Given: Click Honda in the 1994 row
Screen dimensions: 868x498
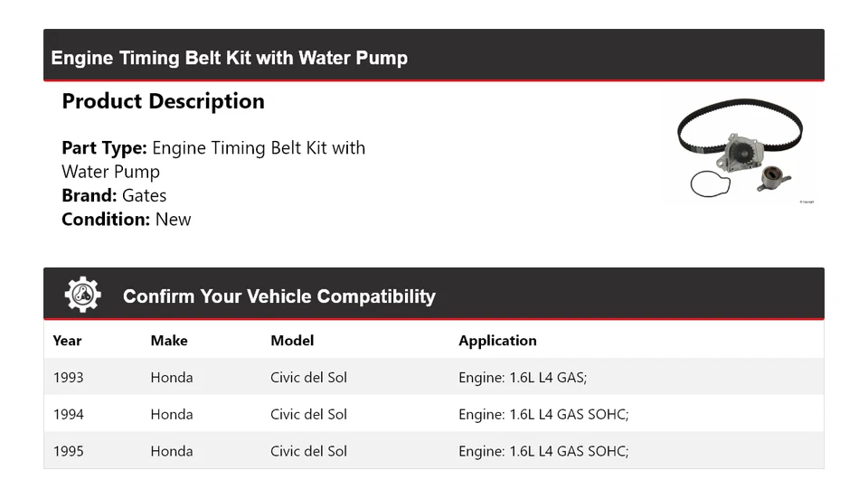Looking at the screenshot, I should [172, 414].
